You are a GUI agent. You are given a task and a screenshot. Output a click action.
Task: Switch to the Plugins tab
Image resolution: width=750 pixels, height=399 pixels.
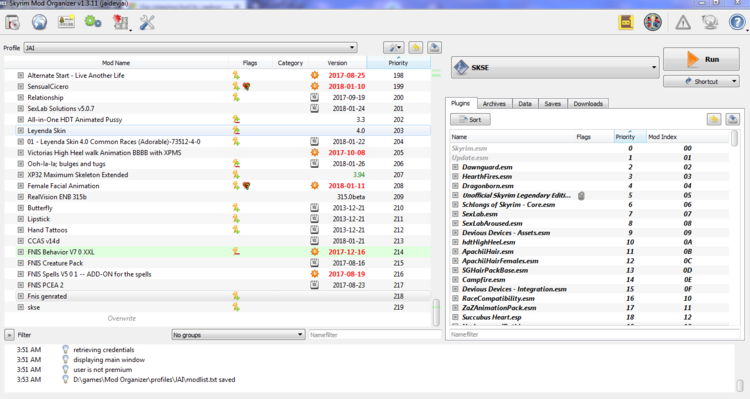460,103
